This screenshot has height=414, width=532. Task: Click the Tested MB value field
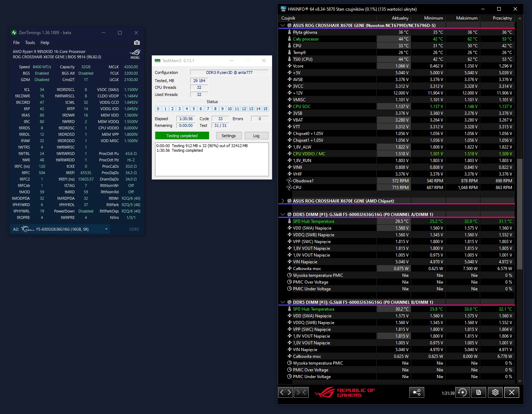click(199, 81)
